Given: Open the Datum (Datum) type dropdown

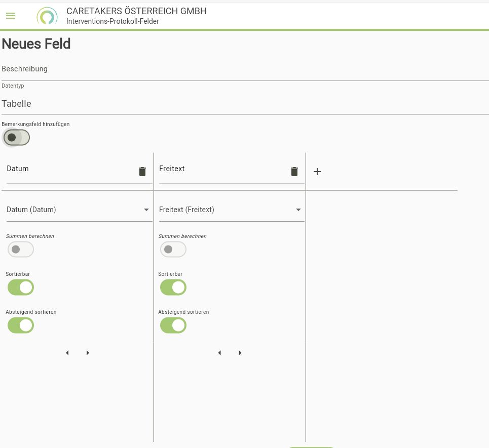Looking at the screenshot, I should [x=79, y=210].
